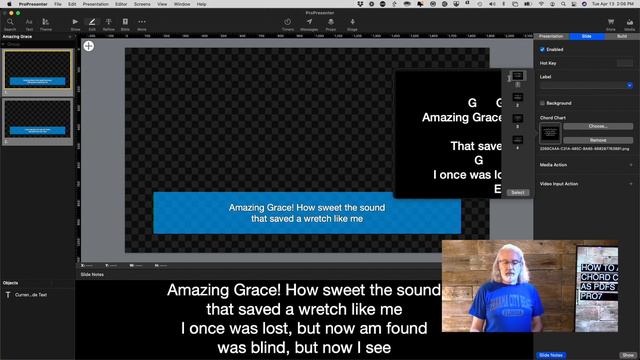The width and height of the screenshot is (640, 360).
Task: Click the date and time in menu bar
Action: coord(614,4)
